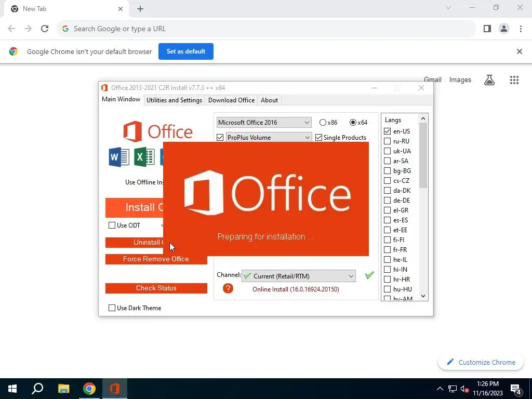Switch to Utilities and Settings tab

click(175, 100)
